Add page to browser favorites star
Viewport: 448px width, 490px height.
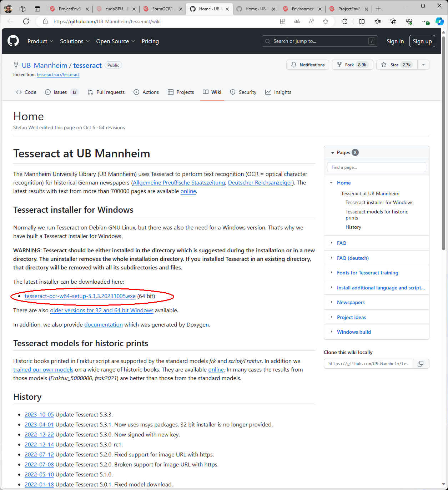(x=325, y=21)
